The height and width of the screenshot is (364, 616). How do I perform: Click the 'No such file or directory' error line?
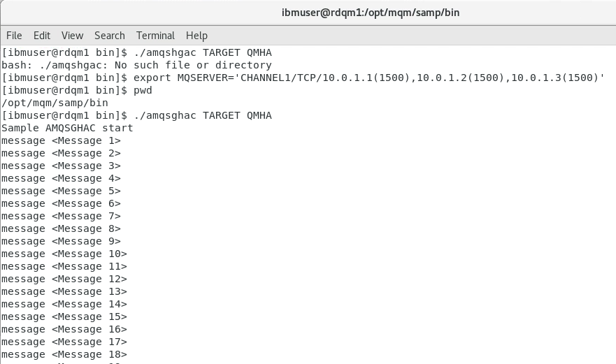(x=137, y=65)
